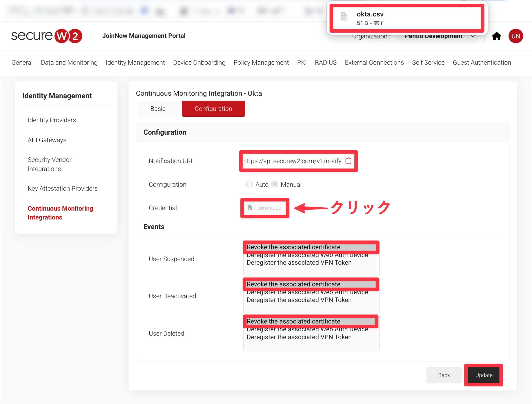Select the Auto configuration radio button
The height and width of the screenshot is (404, 532).
click(249, 184)
